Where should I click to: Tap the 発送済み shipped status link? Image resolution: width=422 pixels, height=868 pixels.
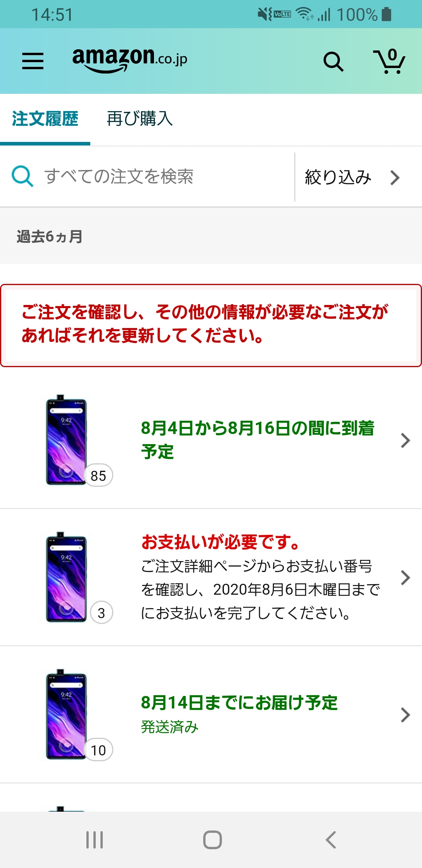coord(170,727)
